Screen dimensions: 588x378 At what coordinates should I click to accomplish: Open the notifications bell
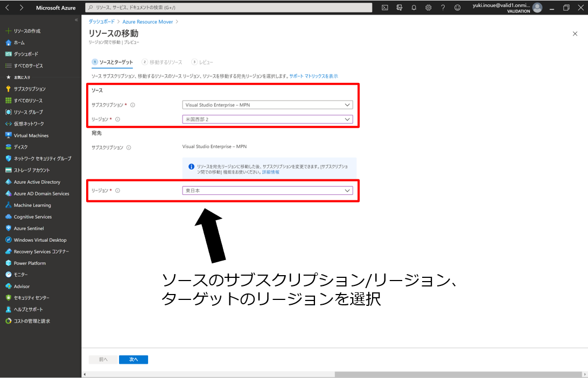click(414, 8)
